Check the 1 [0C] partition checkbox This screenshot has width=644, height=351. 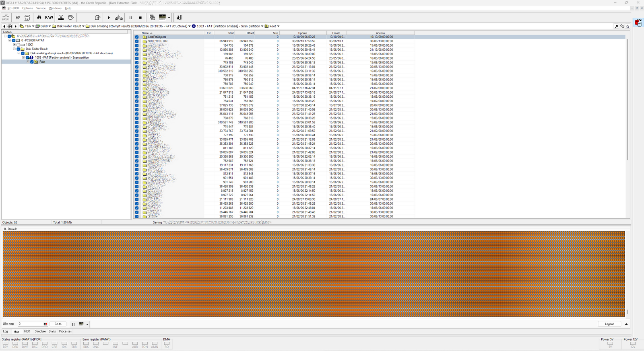pyautogui.click(x=19, y=45)
